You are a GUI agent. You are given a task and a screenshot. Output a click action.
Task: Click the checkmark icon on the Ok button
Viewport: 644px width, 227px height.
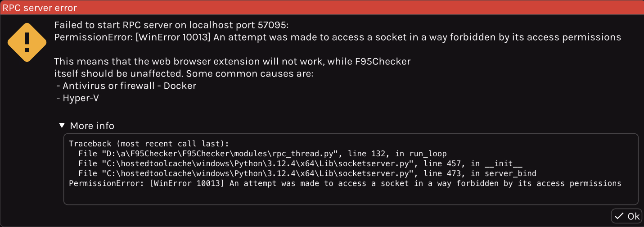(619, 216)
